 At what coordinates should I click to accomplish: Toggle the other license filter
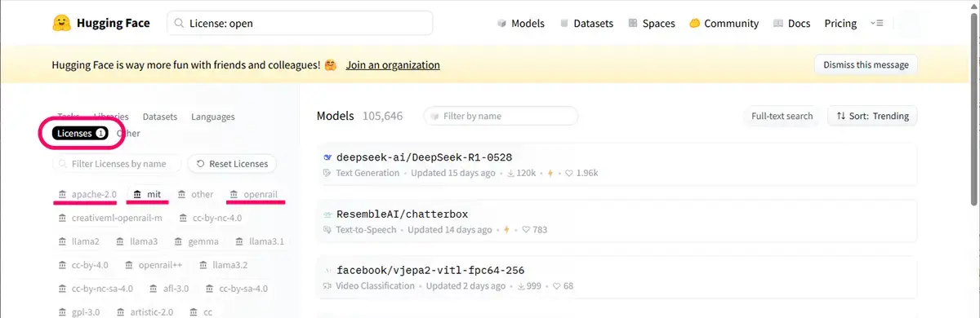click(x=195, y=194)
